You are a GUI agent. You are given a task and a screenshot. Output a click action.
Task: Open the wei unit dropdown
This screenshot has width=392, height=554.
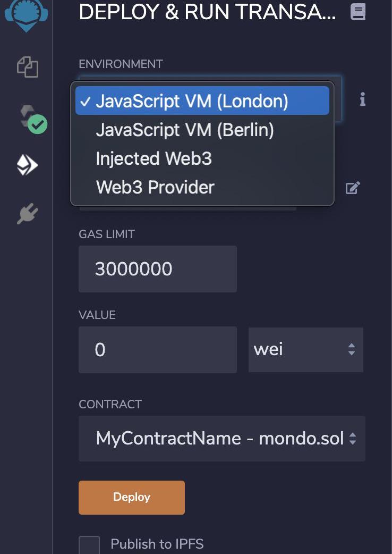[306, 349]
